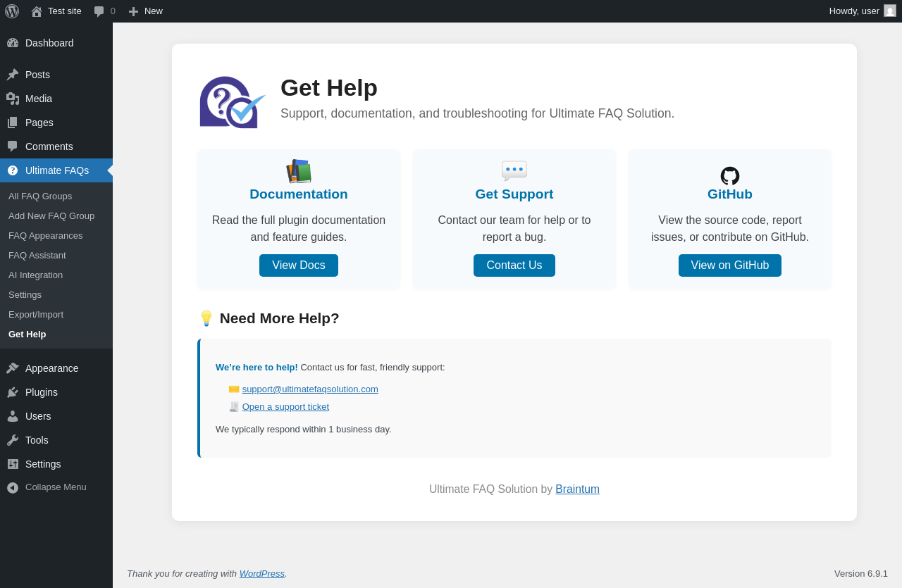The height and width of the screenshot is (588, 902).
Task: Click the "We typically respond within 1 business day." text
Action: 304,430
